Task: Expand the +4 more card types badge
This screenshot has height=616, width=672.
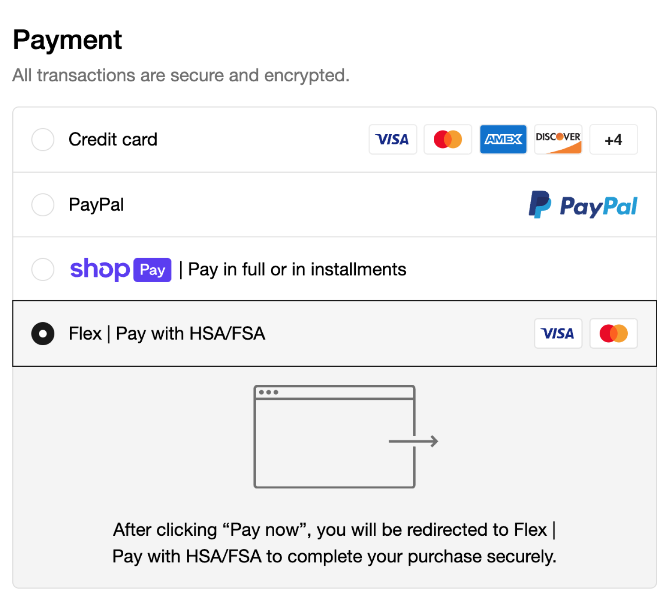Action: [613, 140]
